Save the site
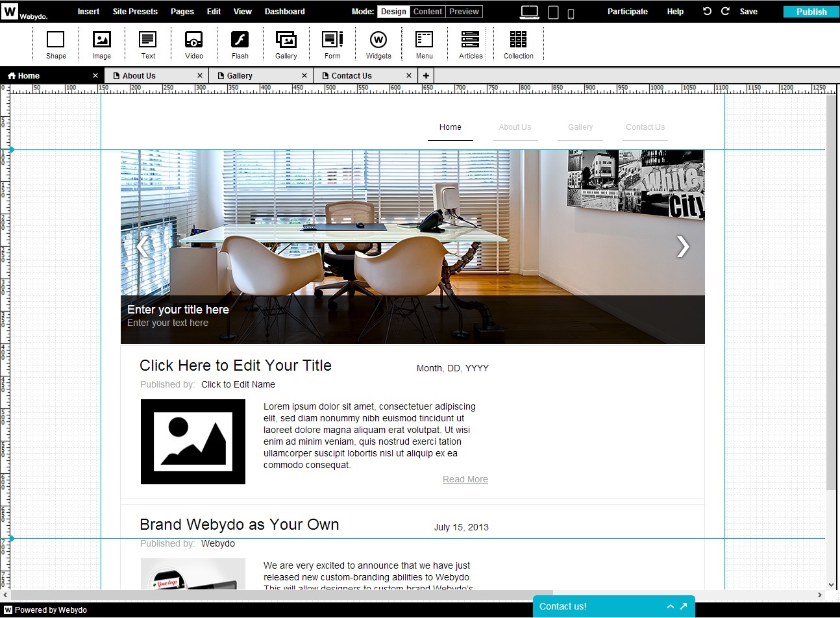Screen dimensions: 840x618 pos(748,12)
